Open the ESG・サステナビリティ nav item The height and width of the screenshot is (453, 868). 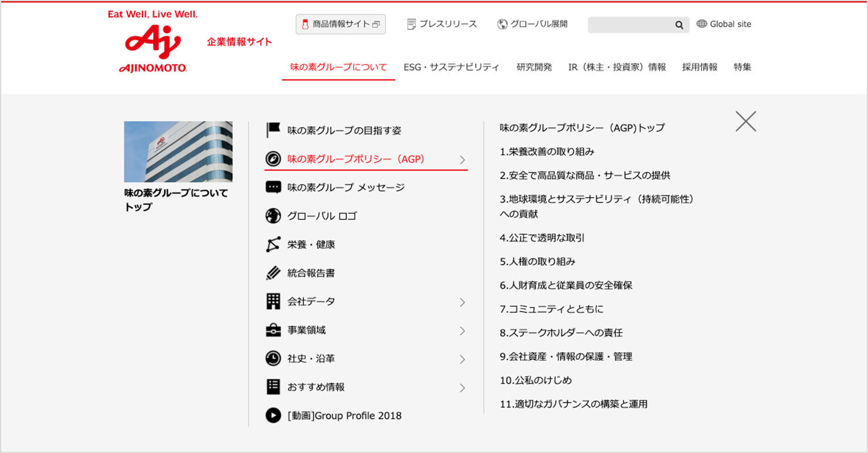(451, 67)
